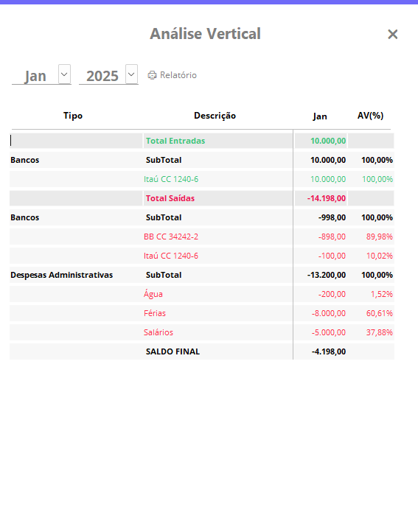Select the Jan month field
The image size is (418, 532).
[x=35, y=76]
